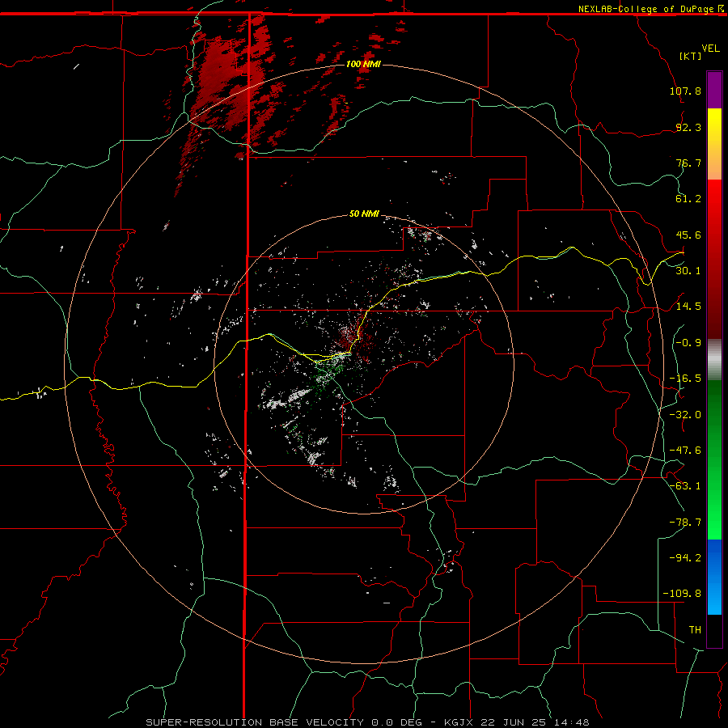This screenshot has width=728, height=728.
Task: Select the 14.5 velocity scale value
Action: pos(688,307)
